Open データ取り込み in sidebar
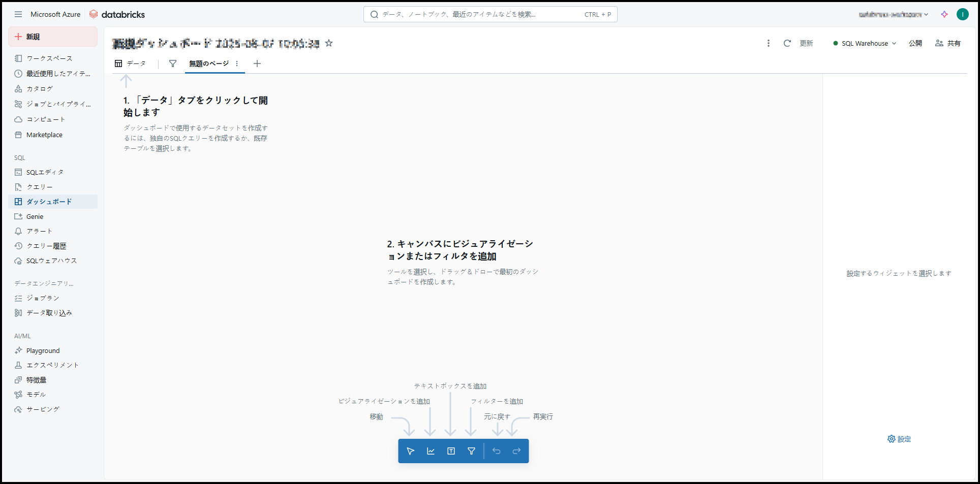This screenshot has width=980, height=484. [x=53, y=313]
